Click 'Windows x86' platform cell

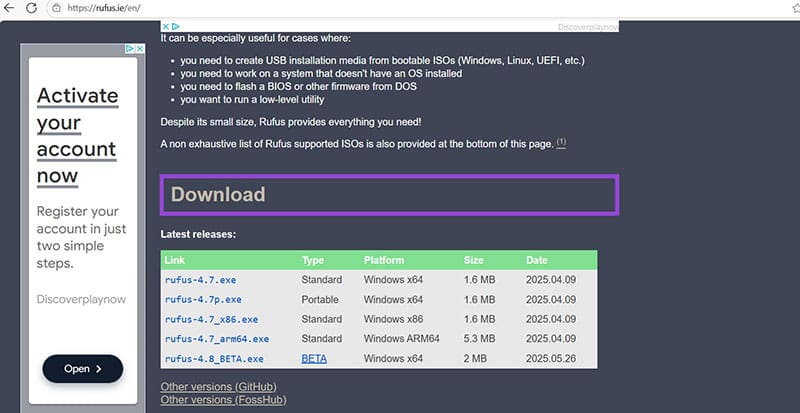393,320
